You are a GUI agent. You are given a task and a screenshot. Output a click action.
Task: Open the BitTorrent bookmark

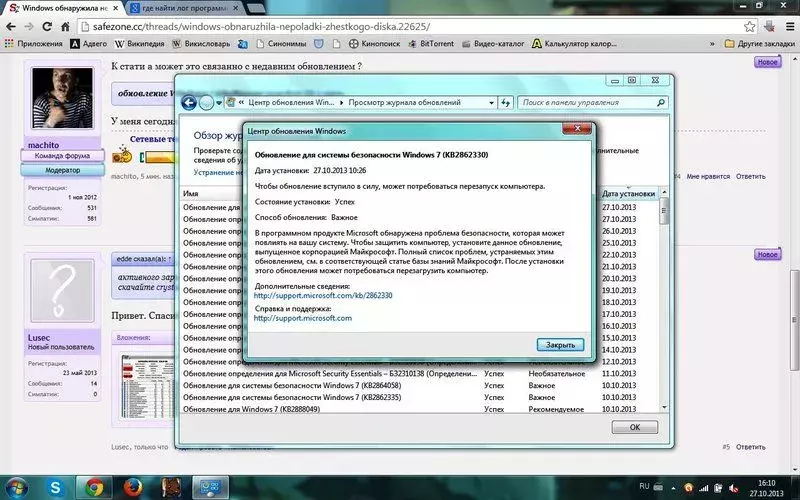pyautogui.click(x=431, y=44)
